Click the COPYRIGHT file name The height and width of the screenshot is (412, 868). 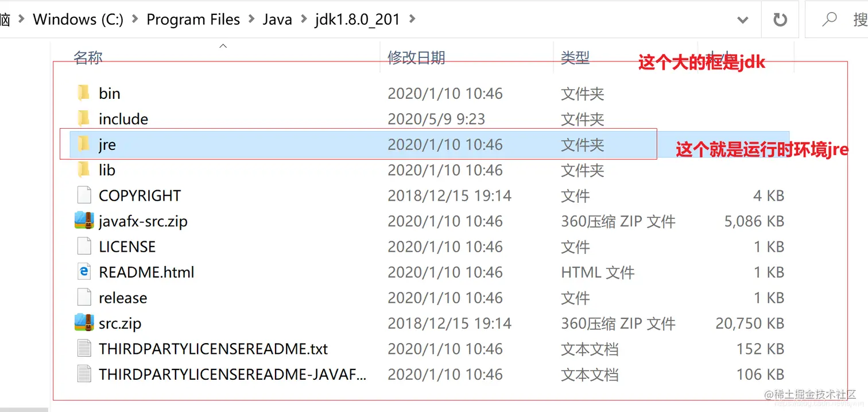(140, 195)
